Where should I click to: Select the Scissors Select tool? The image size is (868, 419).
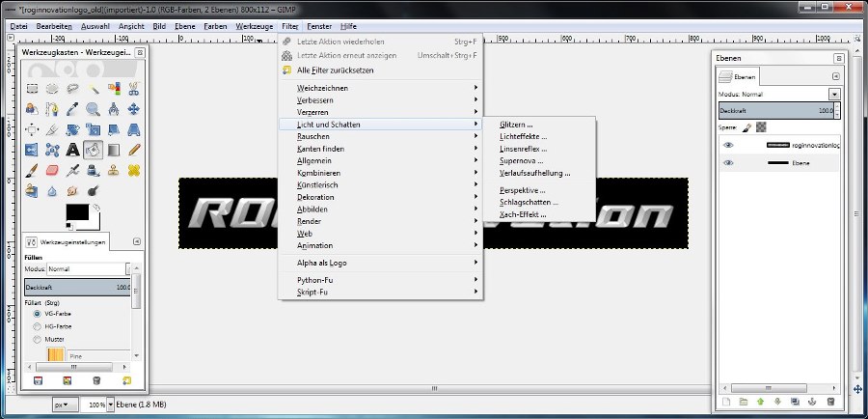[133, 88]
